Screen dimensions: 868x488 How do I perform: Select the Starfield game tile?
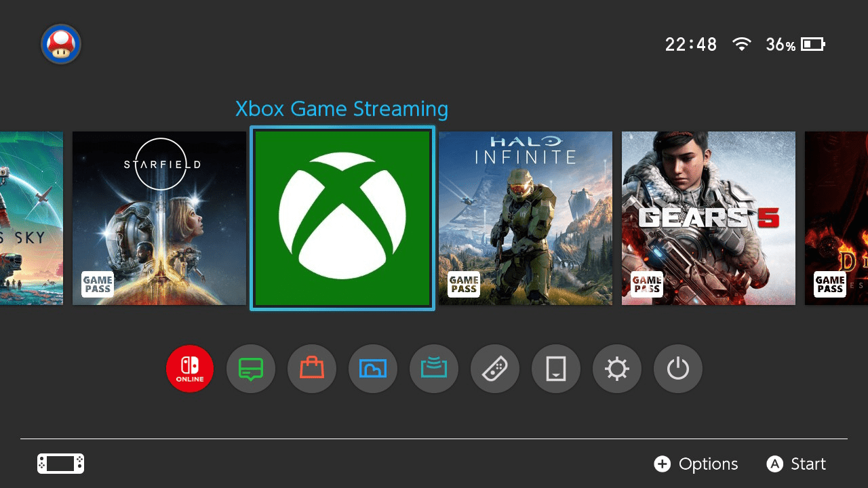pos(159,218)
